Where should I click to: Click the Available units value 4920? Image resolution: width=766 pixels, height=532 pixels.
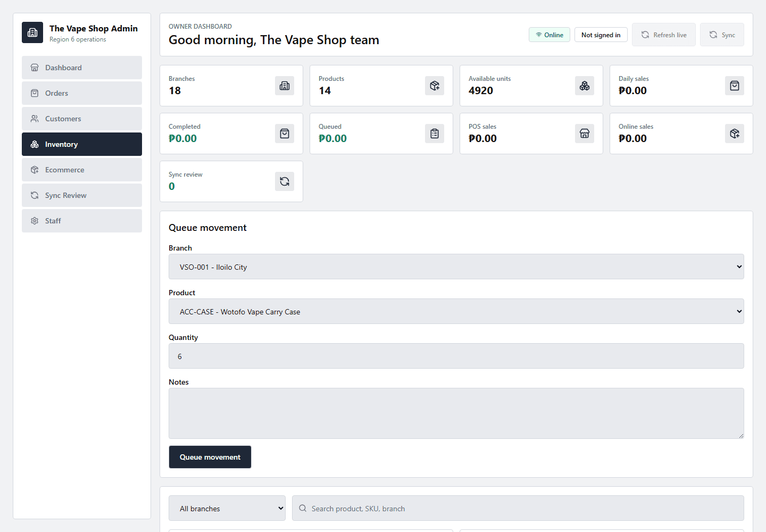pyautogui.click(x=481, y=90)
